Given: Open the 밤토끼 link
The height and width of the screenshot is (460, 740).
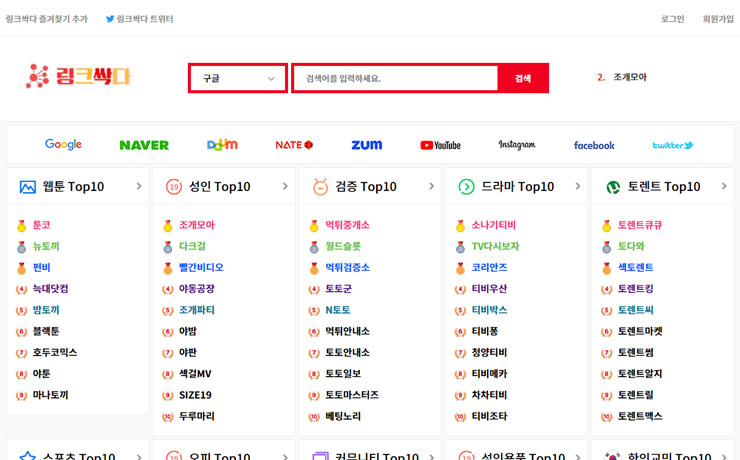Looking at the screenshot, I should 46,309.
